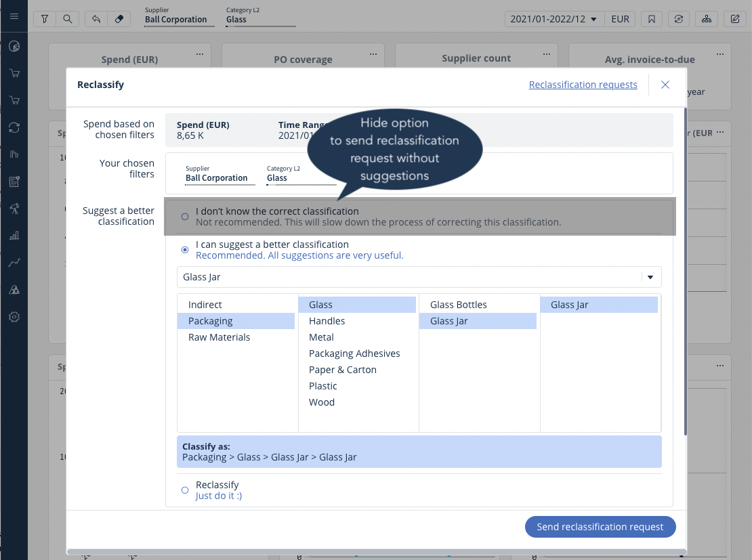Expand the Glass Jar classification dropdown

pos(650,277)
